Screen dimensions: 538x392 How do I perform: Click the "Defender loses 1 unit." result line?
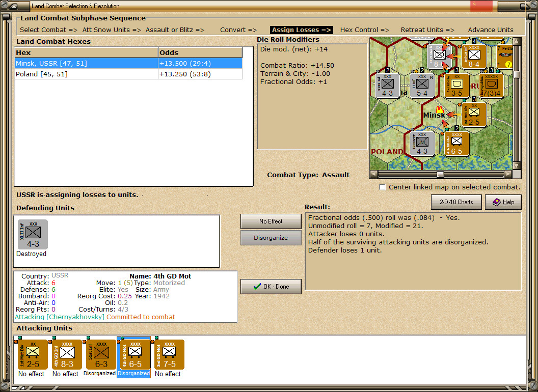345,250
